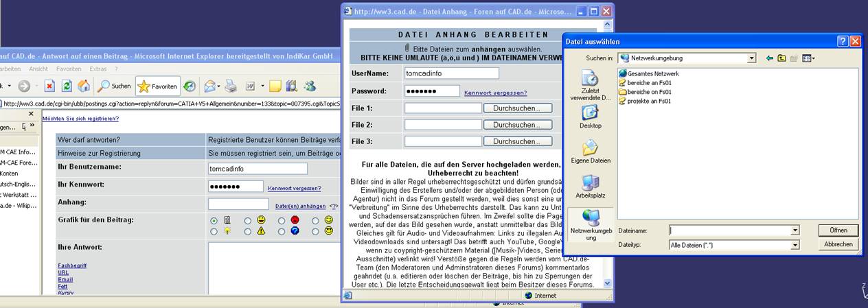Open dropdown arrow next to Word edit icon
This screenshot has width=868, height=308.
point(261,86)
